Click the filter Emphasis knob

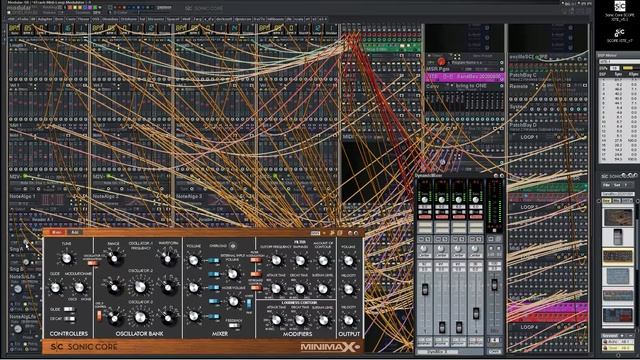(x=300, y=260)
